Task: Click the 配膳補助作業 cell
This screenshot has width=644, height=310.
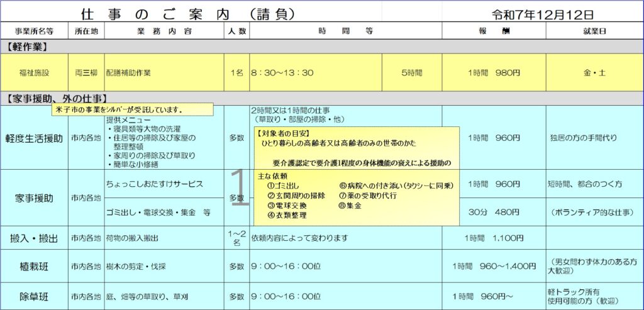Action: pyautogui.click(x=164, y=73)
